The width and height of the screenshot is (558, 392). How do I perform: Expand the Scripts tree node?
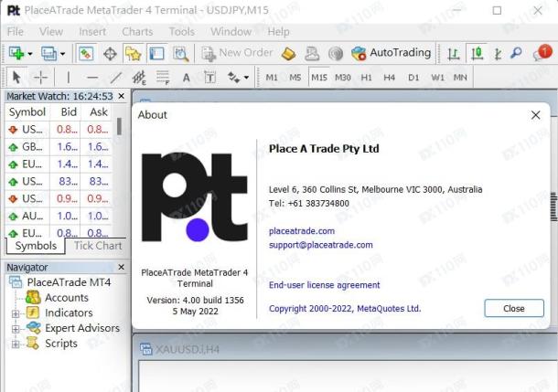[x=16, y=344]
